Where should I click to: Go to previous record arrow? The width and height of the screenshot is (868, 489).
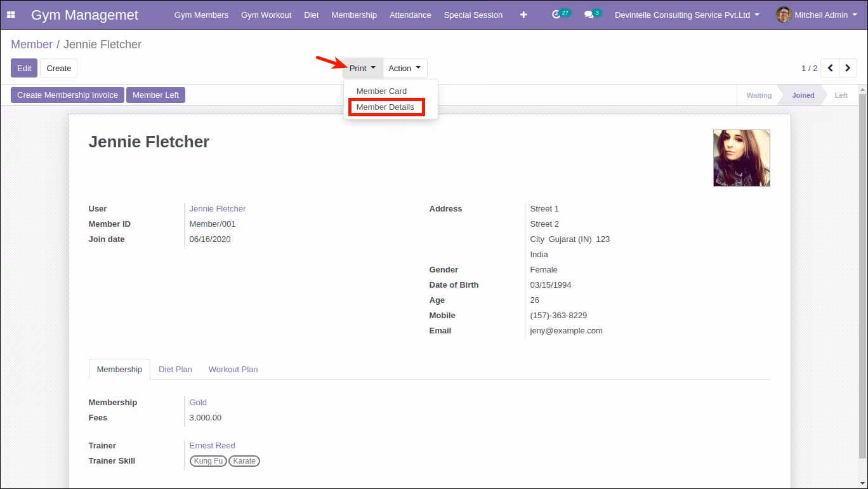(x=830, y=68)
